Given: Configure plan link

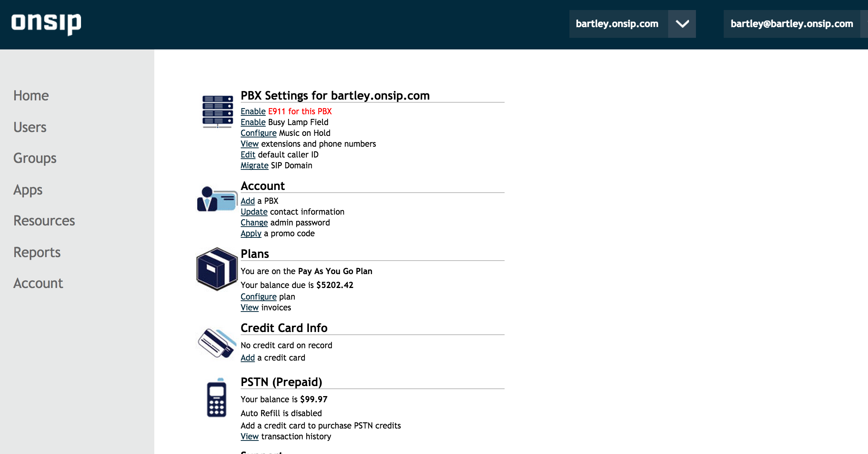Looking at the screenshot, I should coord(258,297).
